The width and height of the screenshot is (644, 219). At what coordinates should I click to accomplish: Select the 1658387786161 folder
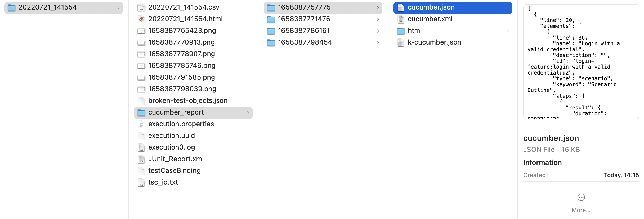(303, 31)
